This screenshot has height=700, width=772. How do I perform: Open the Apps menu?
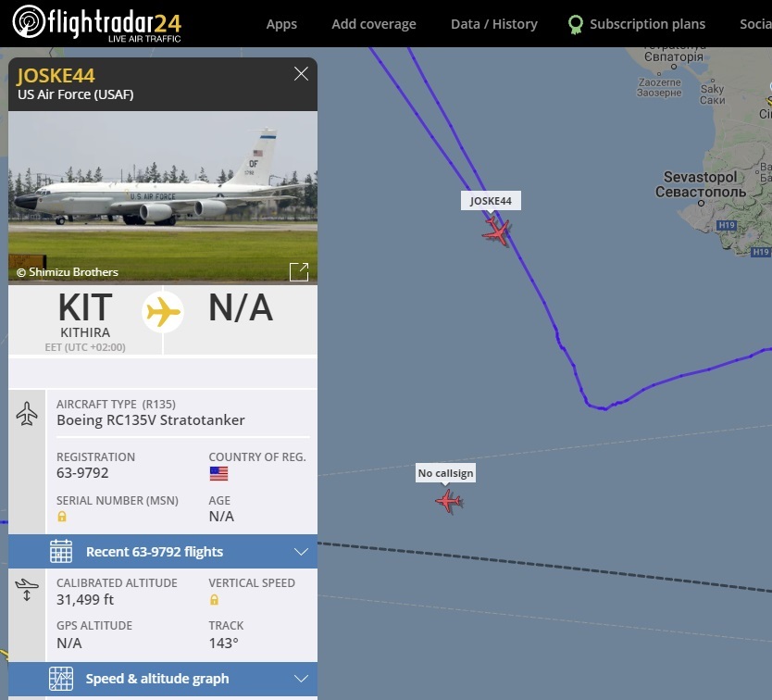281,24
